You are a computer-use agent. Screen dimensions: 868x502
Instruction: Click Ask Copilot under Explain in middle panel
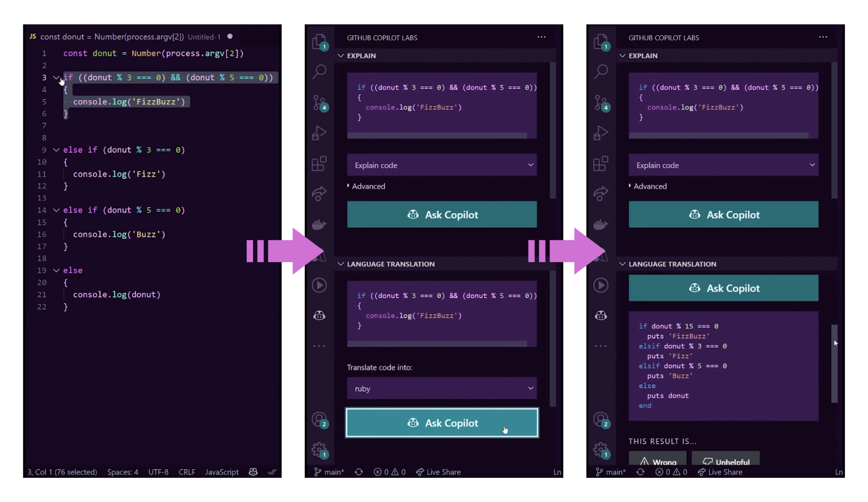(442, 215)
